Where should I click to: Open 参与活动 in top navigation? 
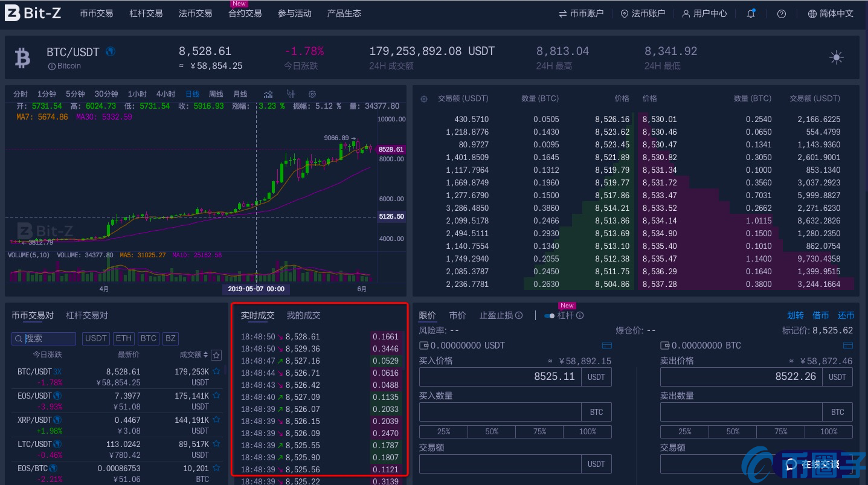point(295,13)
